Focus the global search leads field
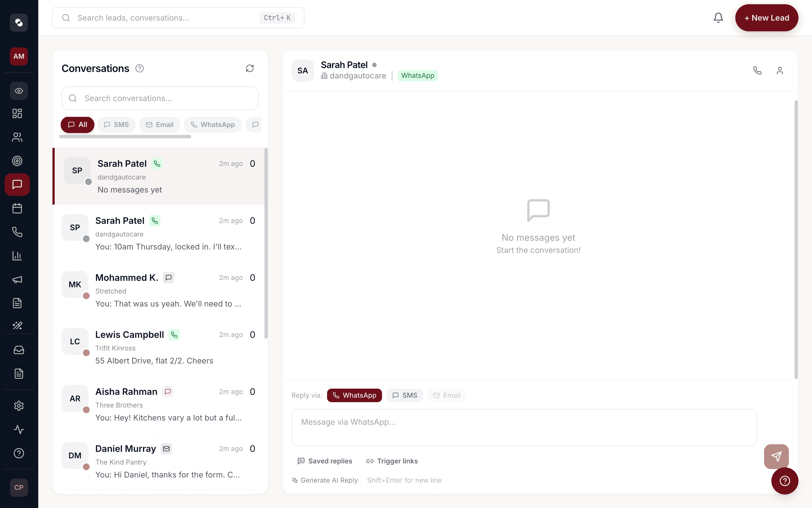Image resolution: width=812 pixels, height=508 pixels. (178, 18)
